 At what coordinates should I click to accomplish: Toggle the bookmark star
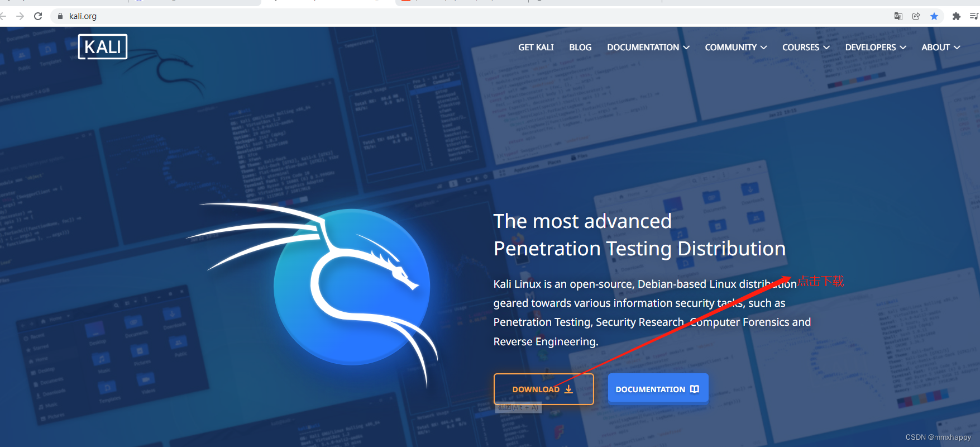point(934,16)
